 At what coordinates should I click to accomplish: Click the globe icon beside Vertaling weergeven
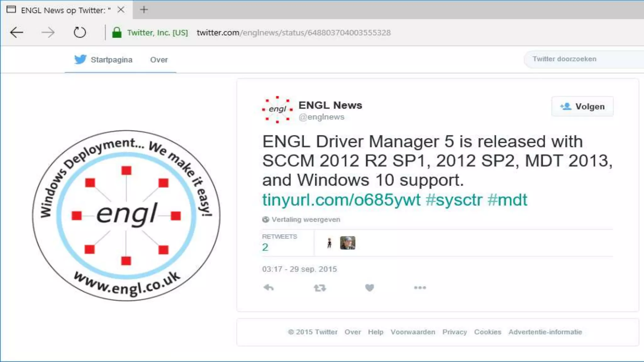click(266, 219)
